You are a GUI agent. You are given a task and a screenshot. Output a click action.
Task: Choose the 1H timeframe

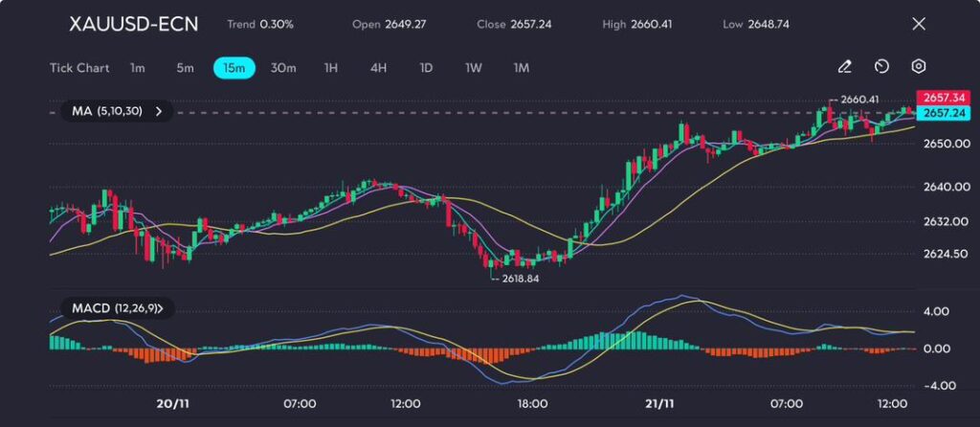[331, 68]
